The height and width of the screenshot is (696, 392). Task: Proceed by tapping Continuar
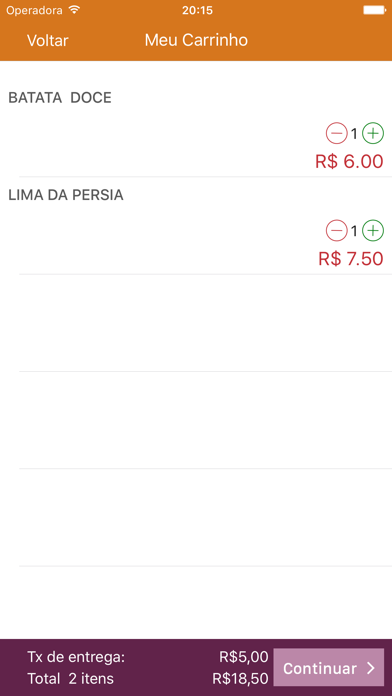[329, 667]
